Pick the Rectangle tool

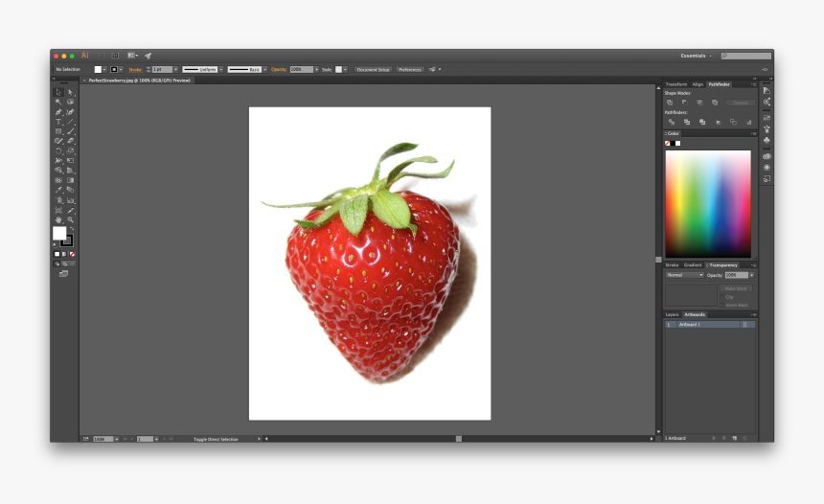click(x=58, y=131)
